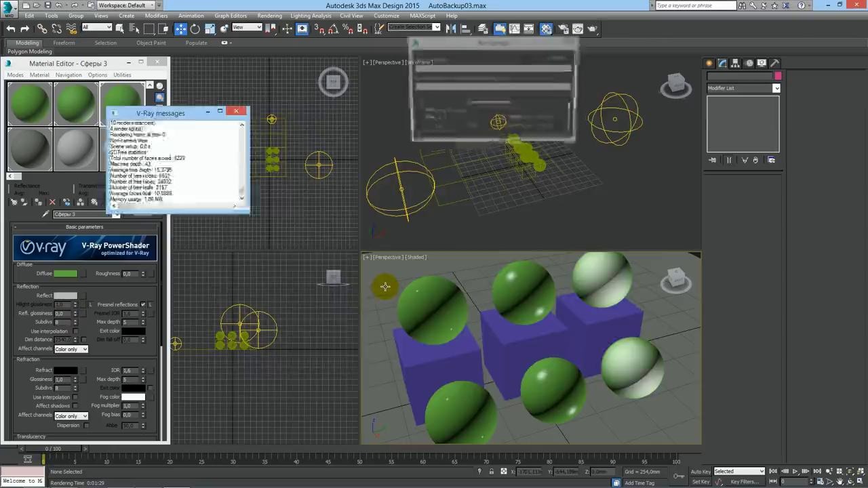Click the Fog color white swatch

click(x=133, y=396)
